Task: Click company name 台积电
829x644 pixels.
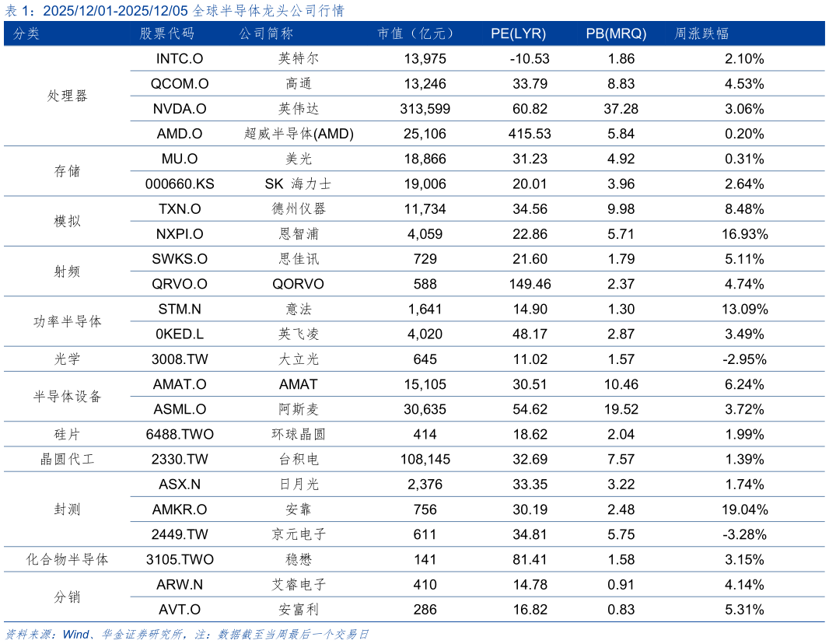Action: click(299, 460)
